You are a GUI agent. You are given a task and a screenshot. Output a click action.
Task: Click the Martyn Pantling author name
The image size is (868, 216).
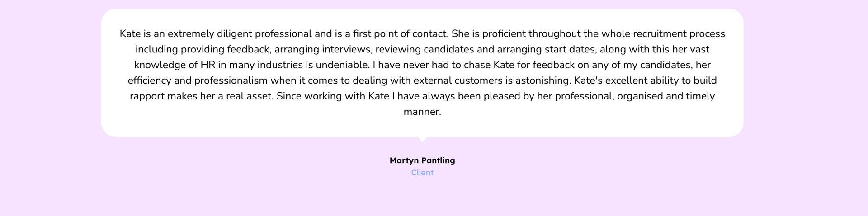[422, 160]
